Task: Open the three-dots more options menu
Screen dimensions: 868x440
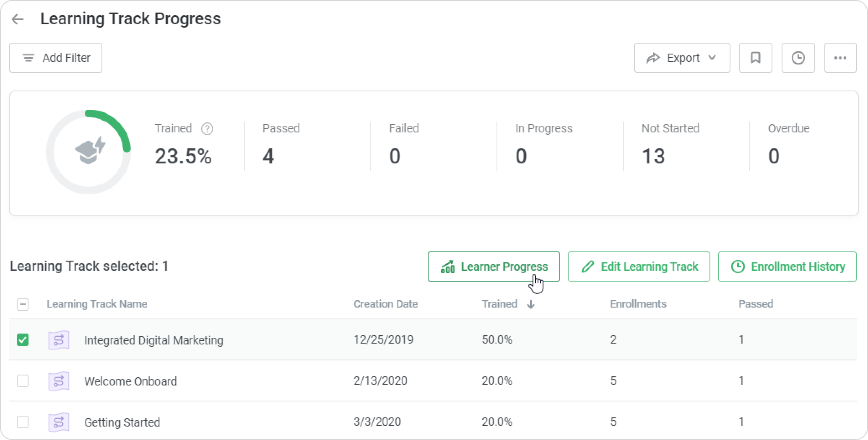Action: [840, 58]
